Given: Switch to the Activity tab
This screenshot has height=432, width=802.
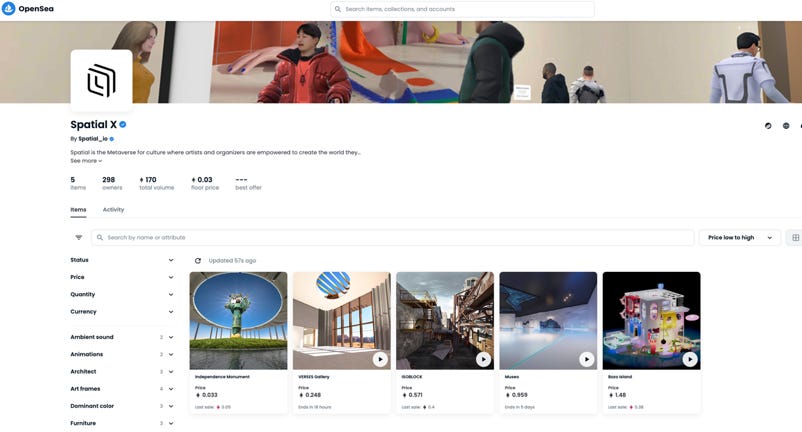Looking at the screenshot, I should click(x=114, y=210).
